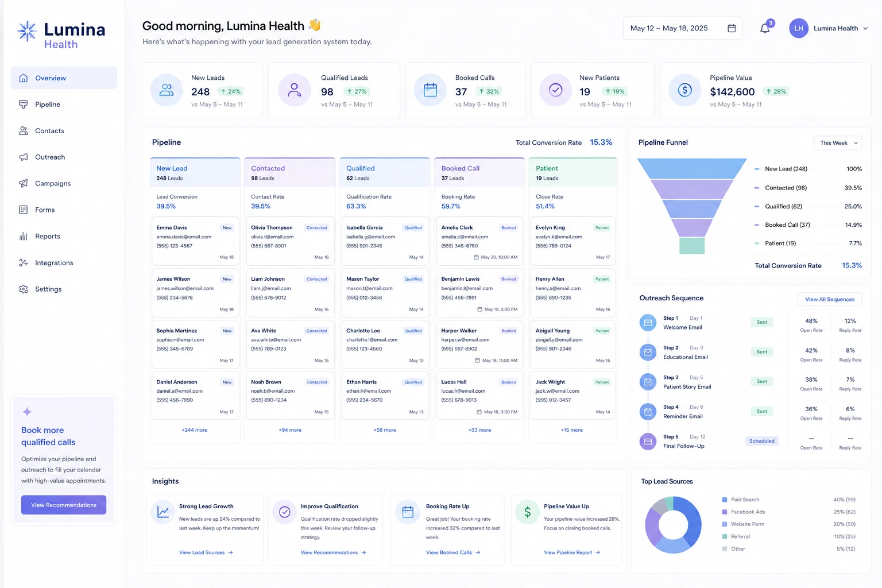Open the Lumina Health account menu chevron
Image resolution: width=882 pixels, height=588 pixels.
[865, 28]
